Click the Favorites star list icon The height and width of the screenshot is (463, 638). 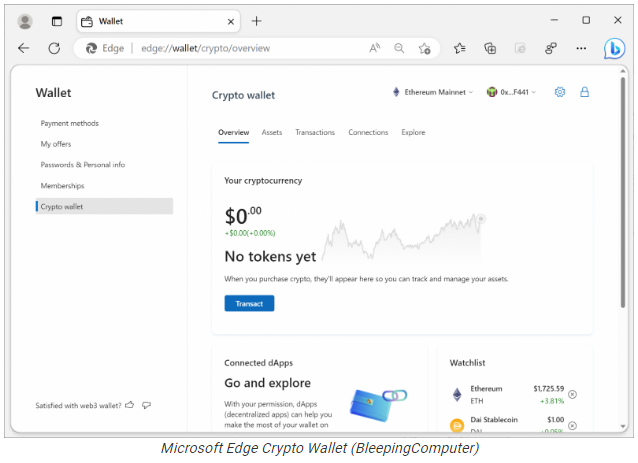(459, 48)
